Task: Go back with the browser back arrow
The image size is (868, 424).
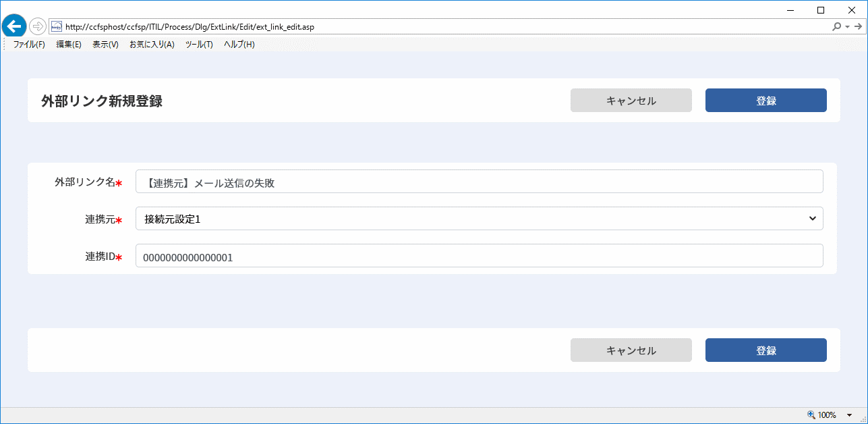Action: click(x=13, y=26)
